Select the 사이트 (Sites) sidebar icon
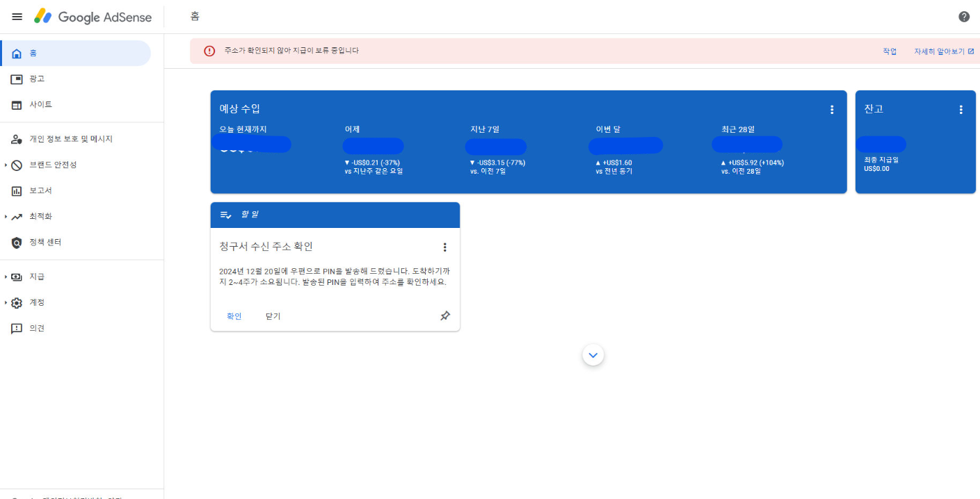980x499 pixels. [x=17, y=104]
